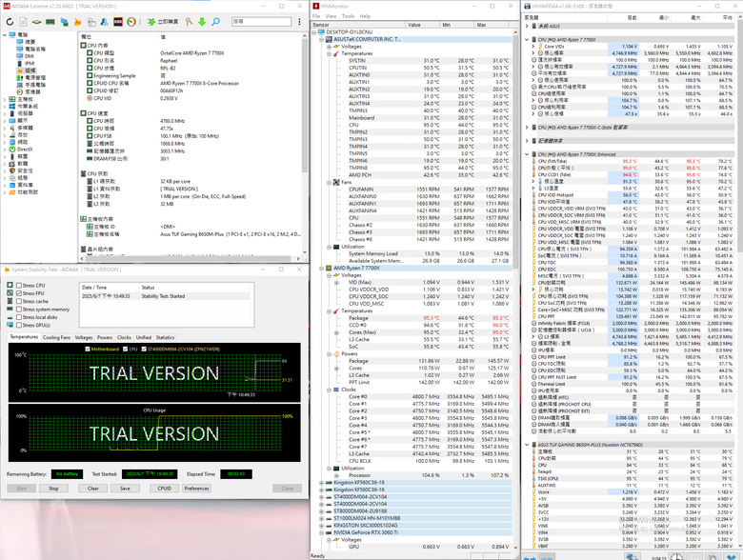The width and height of the screenshot is (743, 560).
Task: Select the DirectX node in AIDA64 tree
Action: (x=25, y=150)
